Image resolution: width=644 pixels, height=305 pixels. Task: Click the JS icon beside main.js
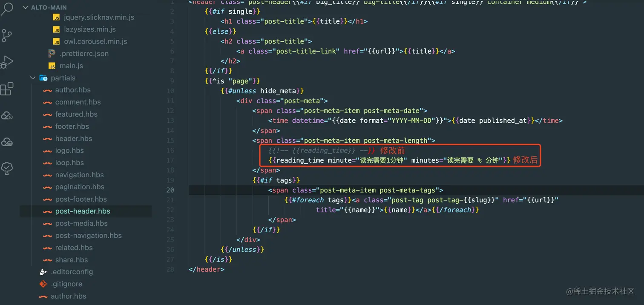[x=52, y=66]
